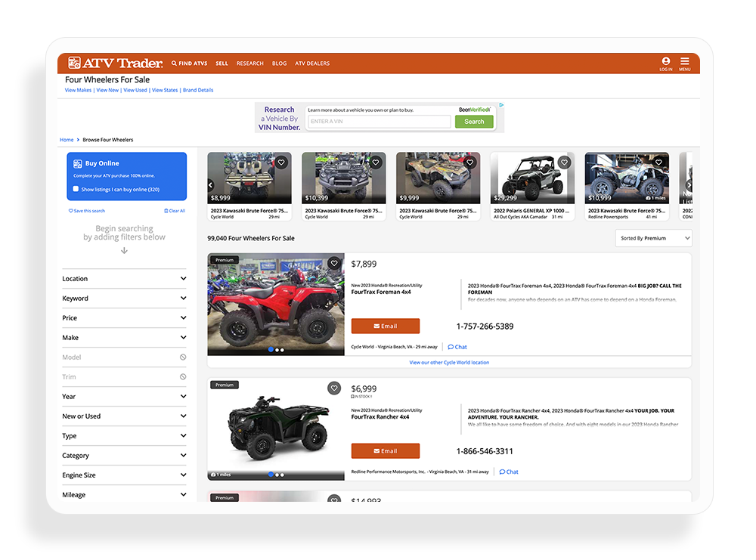Open the RESEARCH menu item
This screenshot has width=756, height=560.
(249, 63)
